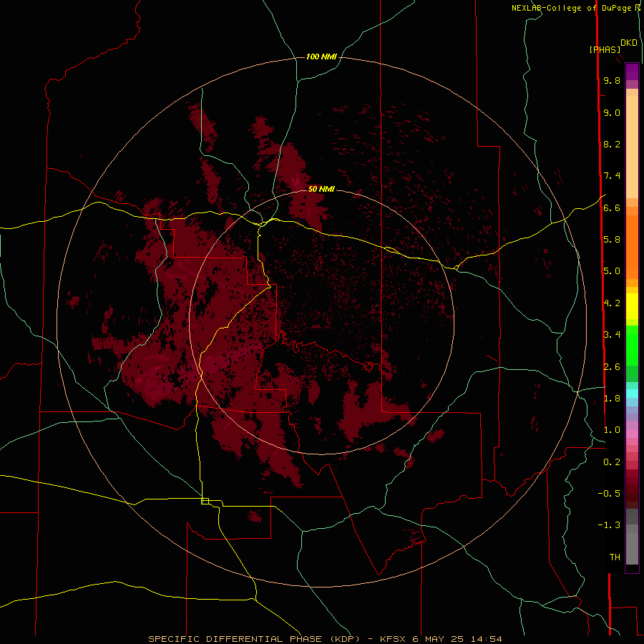Click the DKD label above the color scale

click(x=629, y=43)
